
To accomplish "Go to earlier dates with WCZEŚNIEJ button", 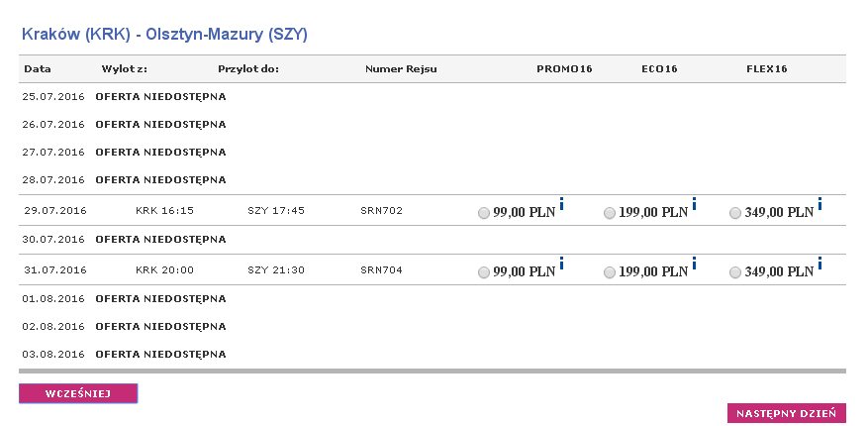I will (x=78, y=394).
